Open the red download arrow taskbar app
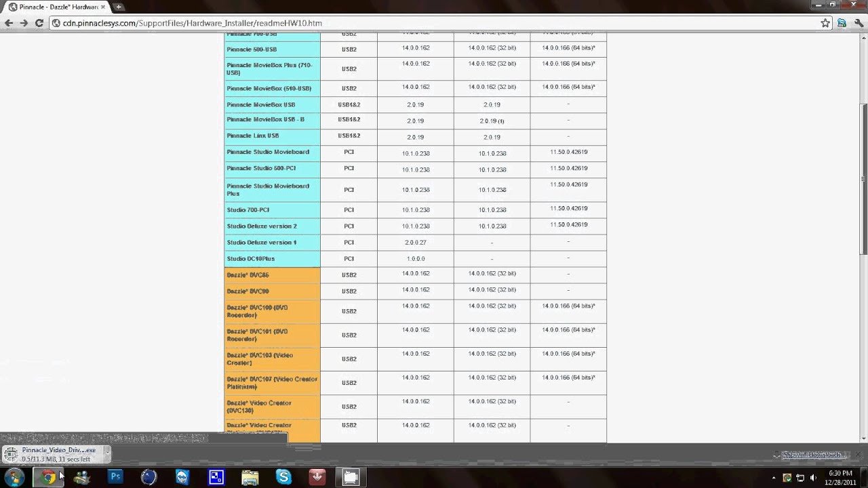This screenshot has width=868, height=488. pyautogui.click(x=317, y=477)
